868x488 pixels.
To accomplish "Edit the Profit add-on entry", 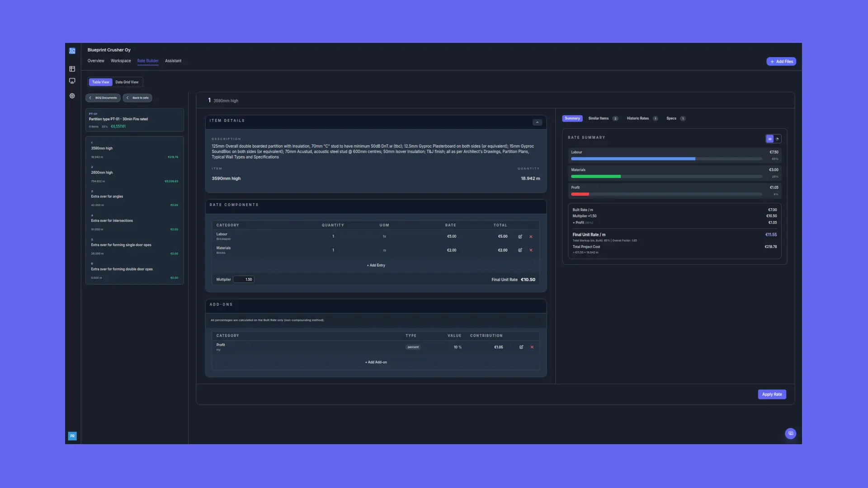I will point(521,347).
